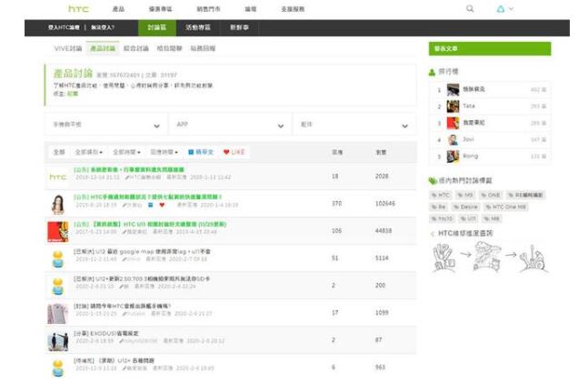588x384 pixels.
Task: Expand the APP category dropdown
Action: pyautogui.click(x=230, y=125)
